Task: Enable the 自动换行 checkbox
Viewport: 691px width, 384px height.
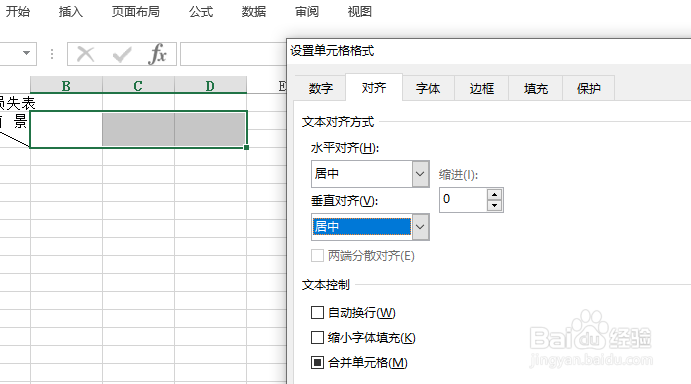Action: 317,313
